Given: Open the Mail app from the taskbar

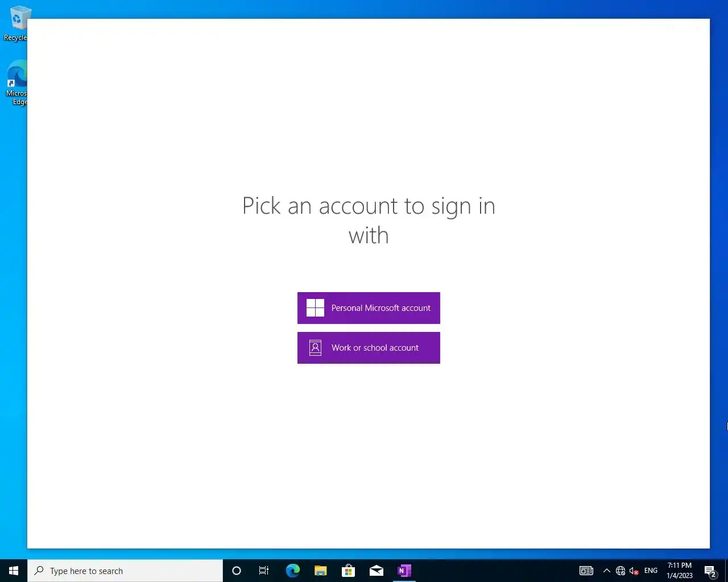Looking at the screenshot, I should pos(376,571).
